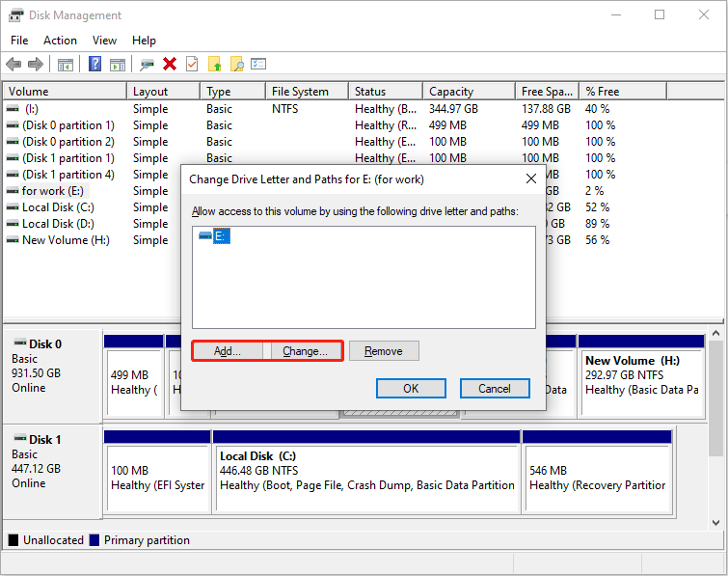Click the disk pane vertical scrollbar thumb

[x=715, y=398]
